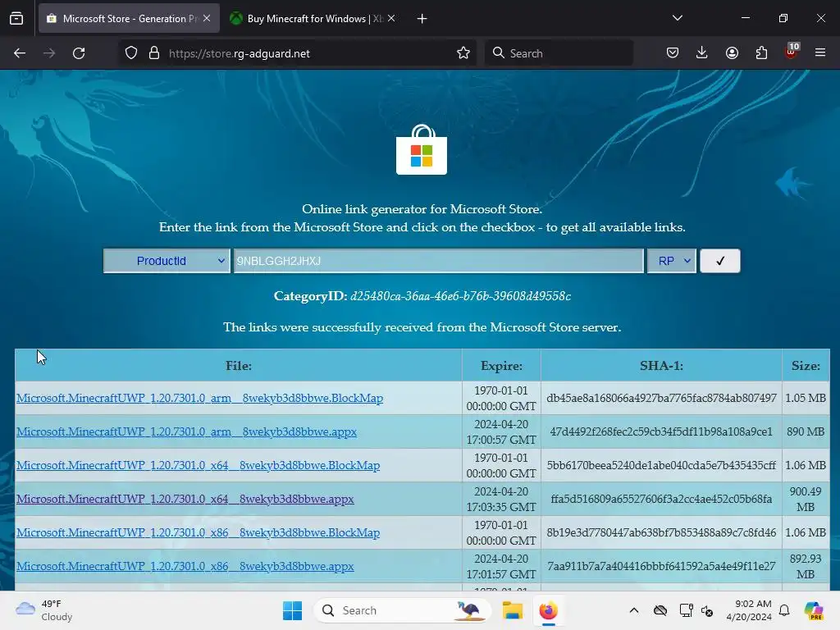
Task: Open the Copilot preview icon in taskbar
Action: point(814,610)
